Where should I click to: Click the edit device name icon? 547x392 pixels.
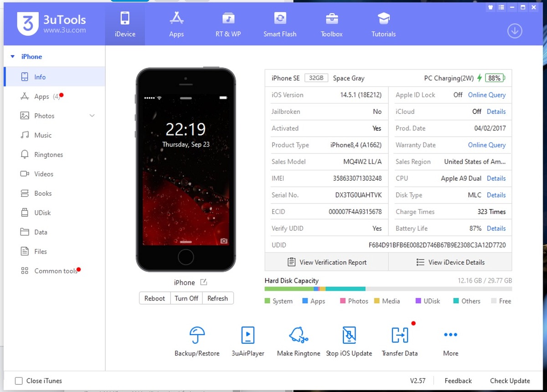pos(204,282)
